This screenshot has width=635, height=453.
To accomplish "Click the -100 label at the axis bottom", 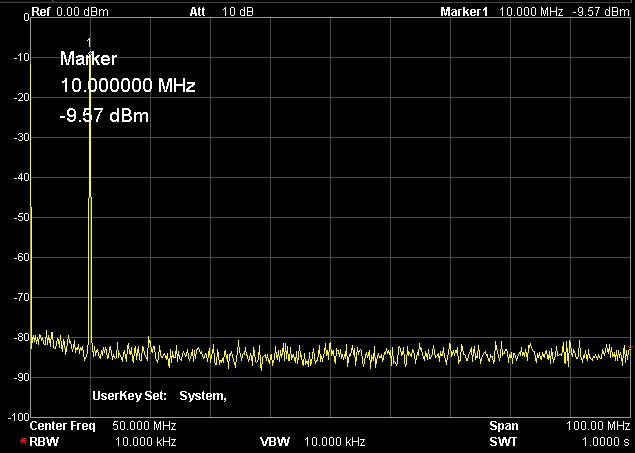I will pyautogui.click(x=15, y=415).
